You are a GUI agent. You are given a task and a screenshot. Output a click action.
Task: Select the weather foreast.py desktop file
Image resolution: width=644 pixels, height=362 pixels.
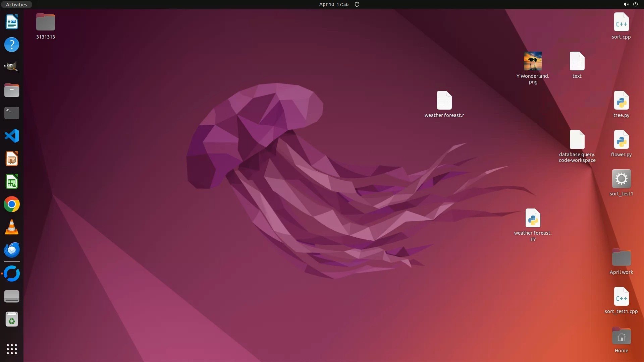(533, 218)
